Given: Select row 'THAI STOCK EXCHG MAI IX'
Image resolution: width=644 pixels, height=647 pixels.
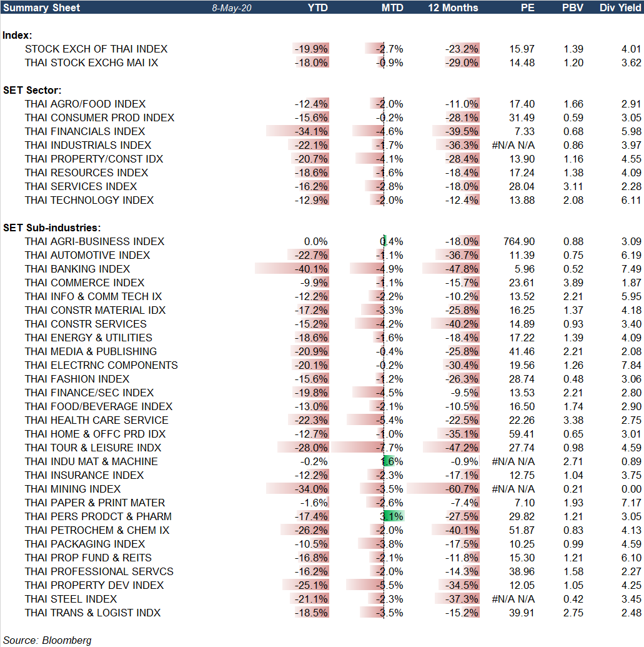Looking at the screenshot, I should [x=322, y=63].
